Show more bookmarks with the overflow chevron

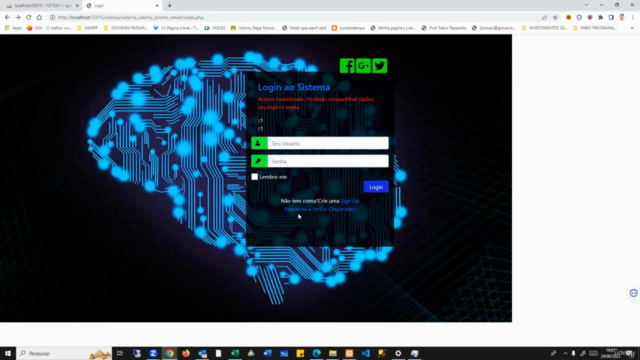(x=632, y=28)
